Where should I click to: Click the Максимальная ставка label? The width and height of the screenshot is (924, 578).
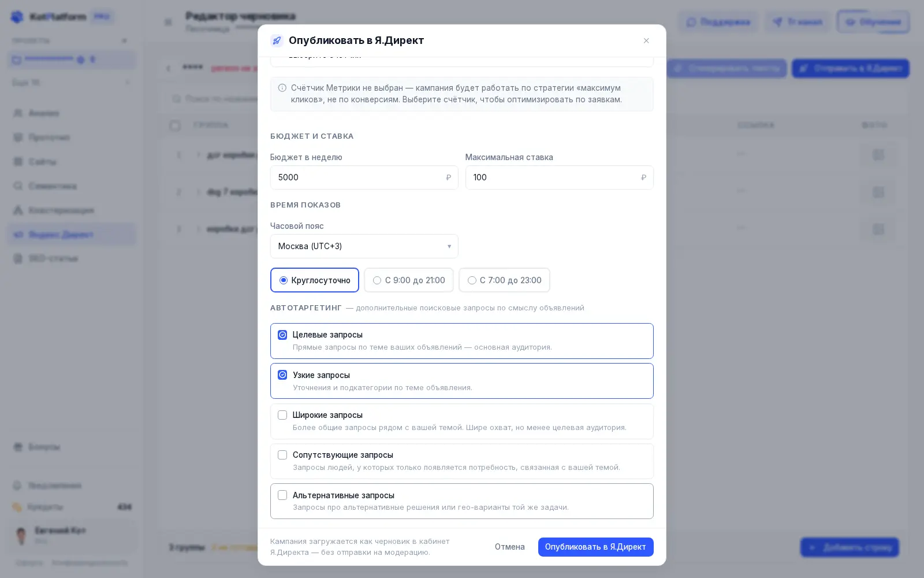tap(509, 157)
